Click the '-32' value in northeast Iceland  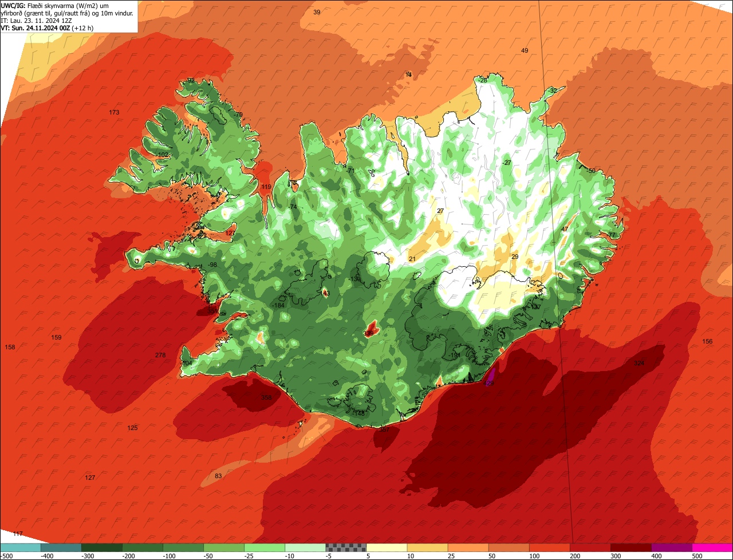[x=552, y=90]
